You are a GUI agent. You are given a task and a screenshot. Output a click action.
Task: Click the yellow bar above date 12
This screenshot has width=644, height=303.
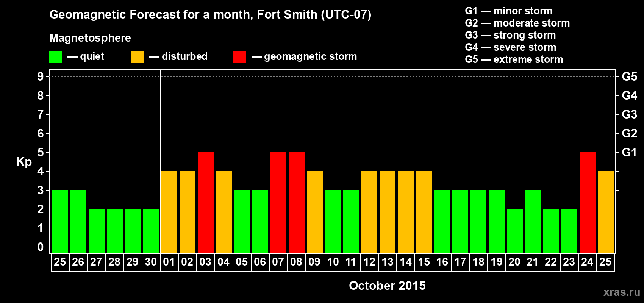[369, 212]
